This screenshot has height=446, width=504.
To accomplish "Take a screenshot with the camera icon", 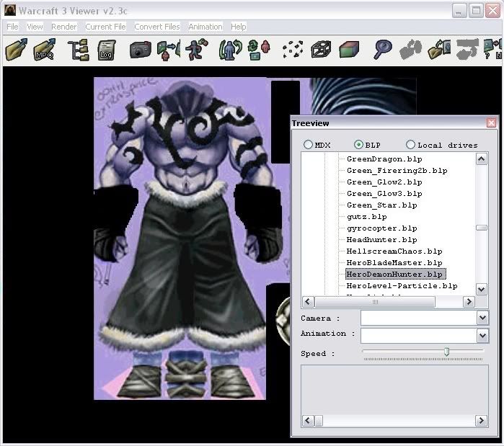I will click(x=140, y=50).
